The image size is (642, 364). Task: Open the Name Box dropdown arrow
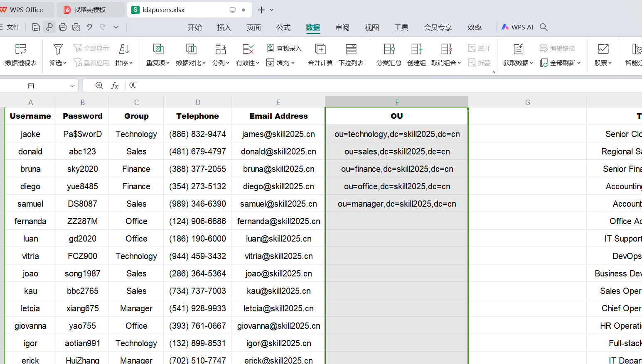coord(72,86)
